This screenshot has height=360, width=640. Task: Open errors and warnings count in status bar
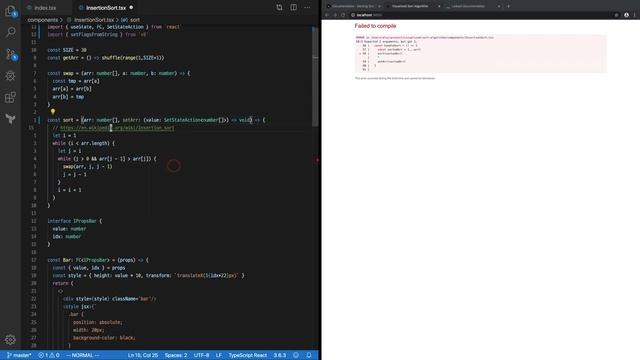pyautogui.click(x=49, y=355)
